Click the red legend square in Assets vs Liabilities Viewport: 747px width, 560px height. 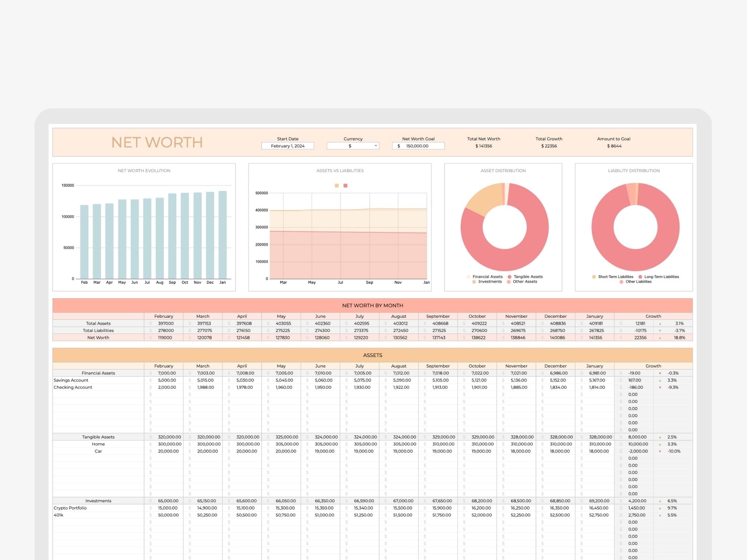point(345,186)
